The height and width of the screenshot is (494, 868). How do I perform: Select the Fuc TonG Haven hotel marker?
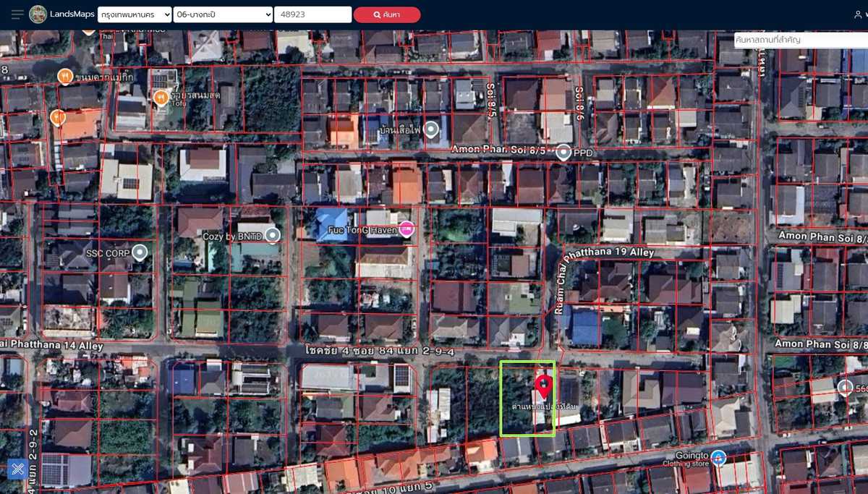[x=407, y=229]
